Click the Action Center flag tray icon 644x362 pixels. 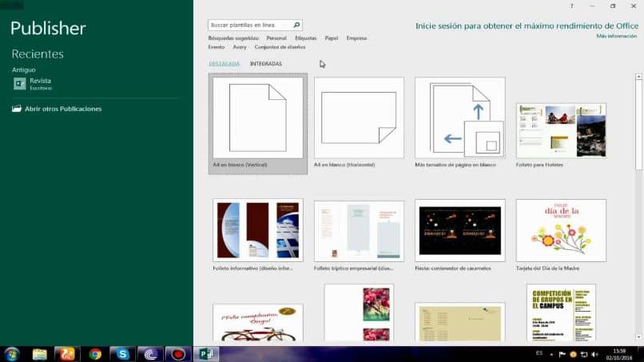pyautogui.click(x=562, y=355)
